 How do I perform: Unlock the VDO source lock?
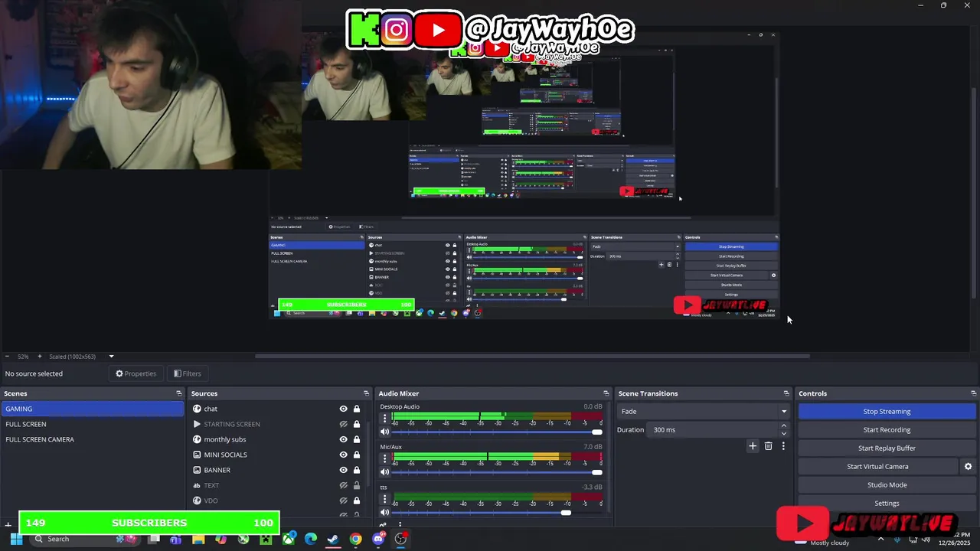pos(357,500)
